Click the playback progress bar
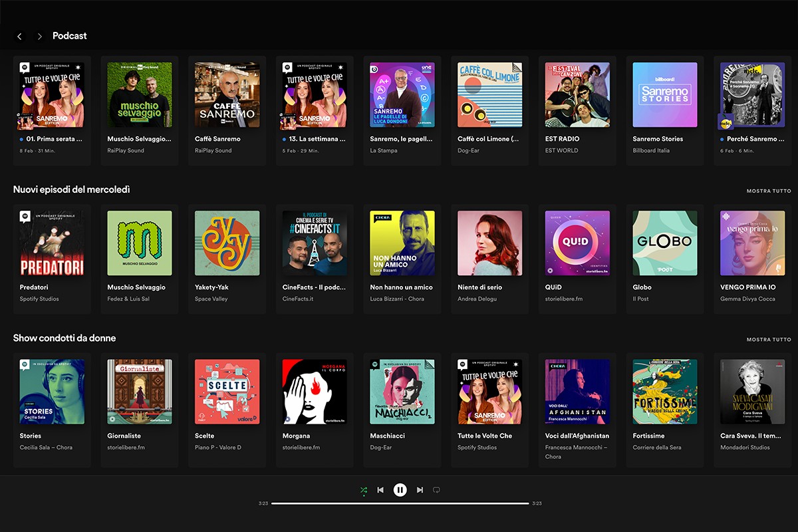This screenshot has width=798, height=532. [x=400, y=503]
